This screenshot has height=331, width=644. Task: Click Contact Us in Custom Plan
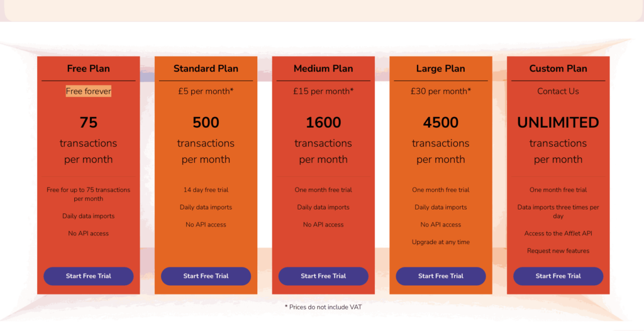point(558,91)
